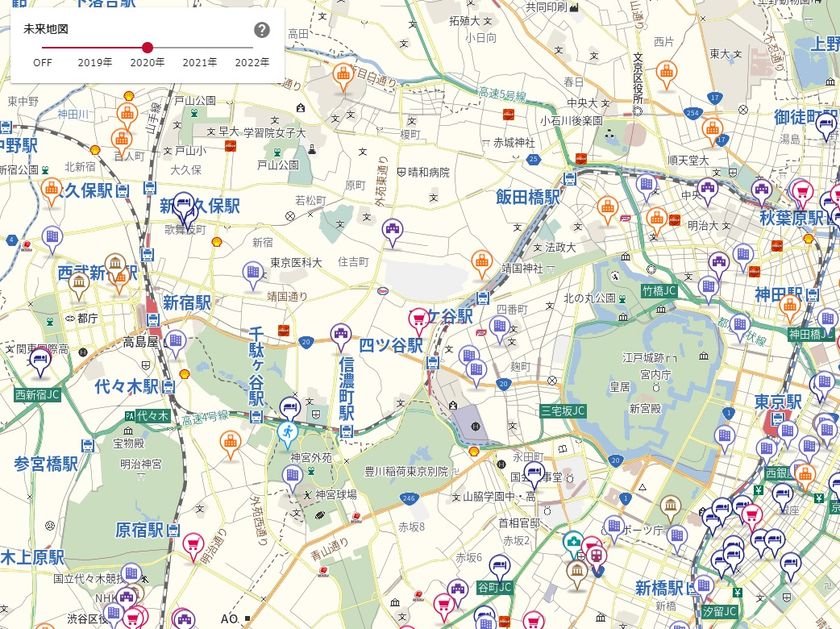Image resolution: width=840 pixels, height=629 pixels.
Task: Select the museum marker near スポーツ庁
Action: point(671,505)
